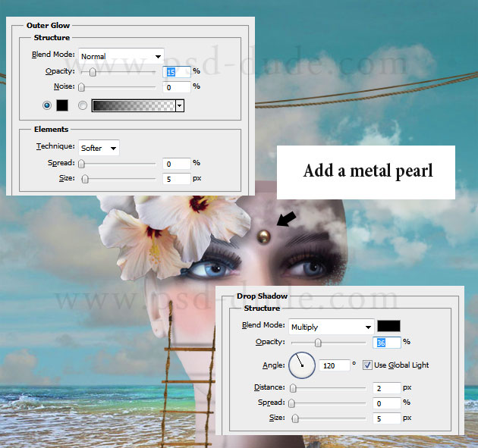Click the metal pearl on the forehead
478x448 pixels.
click(264, 237)
